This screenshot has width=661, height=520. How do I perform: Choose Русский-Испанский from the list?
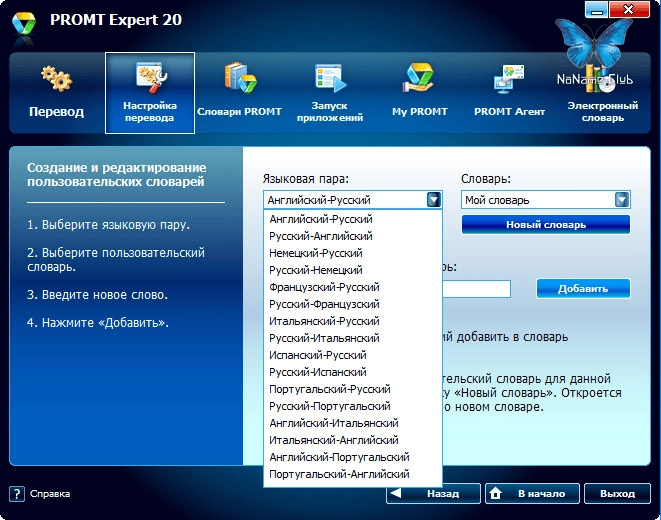click(x=353, y=372)
